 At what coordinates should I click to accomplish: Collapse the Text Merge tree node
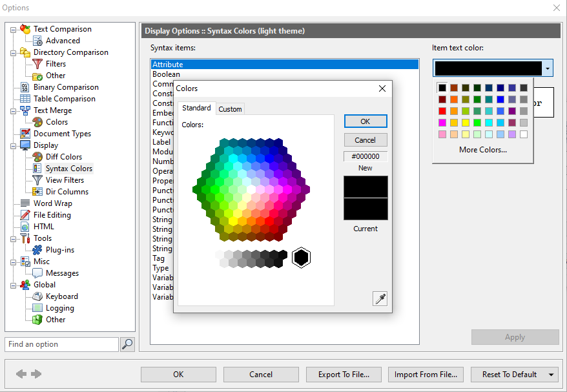(x=14, y=111)
